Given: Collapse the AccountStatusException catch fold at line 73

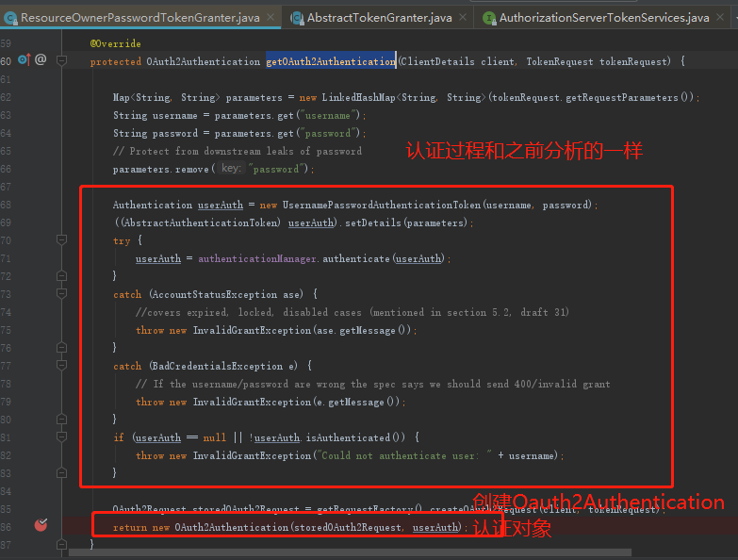Looking at the screenshot, I should point(61,293).
